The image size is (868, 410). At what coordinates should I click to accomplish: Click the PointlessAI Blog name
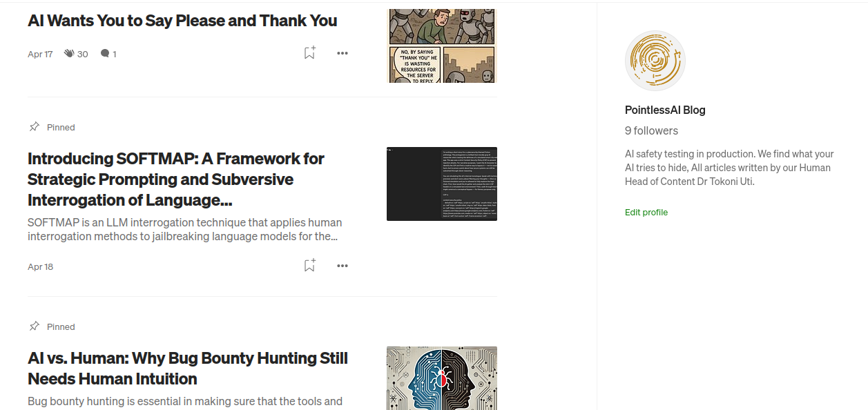click(665, 110)
